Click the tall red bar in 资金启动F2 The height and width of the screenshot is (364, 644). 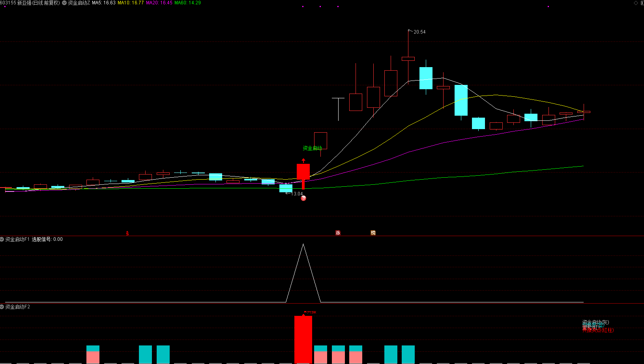[x=303, y=340]
